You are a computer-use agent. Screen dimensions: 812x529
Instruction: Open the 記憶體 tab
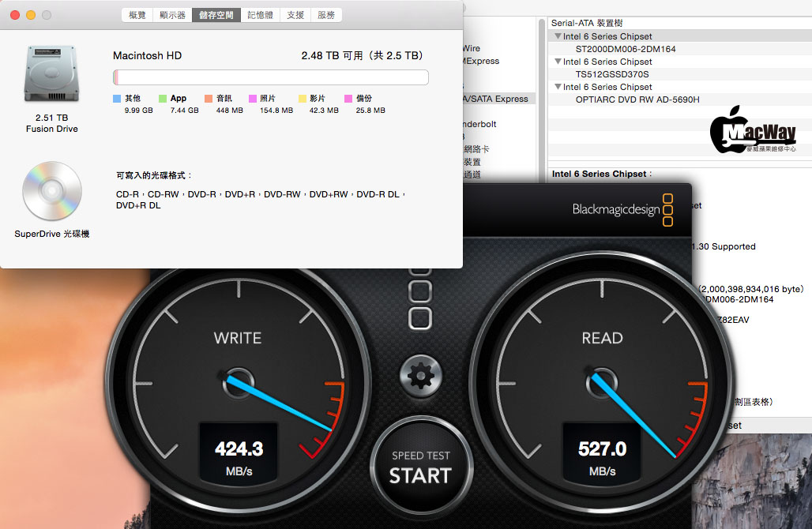click(260, 15)
